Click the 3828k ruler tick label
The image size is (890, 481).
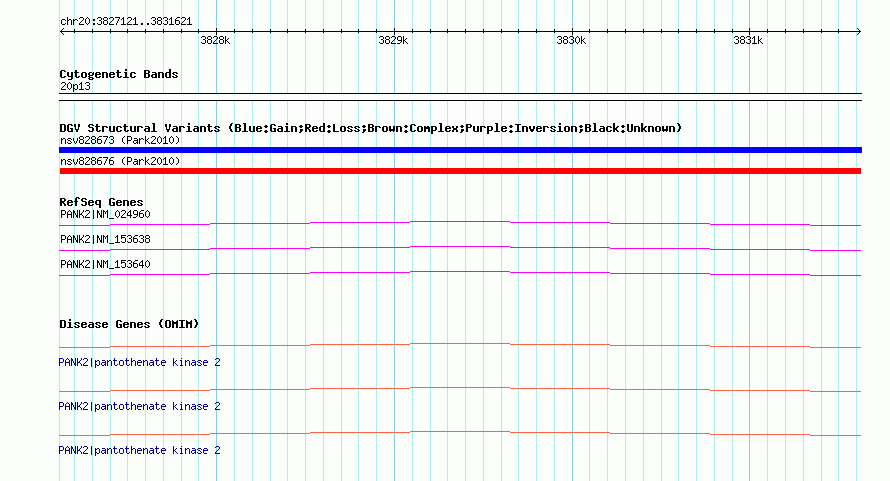coord(215,40)
